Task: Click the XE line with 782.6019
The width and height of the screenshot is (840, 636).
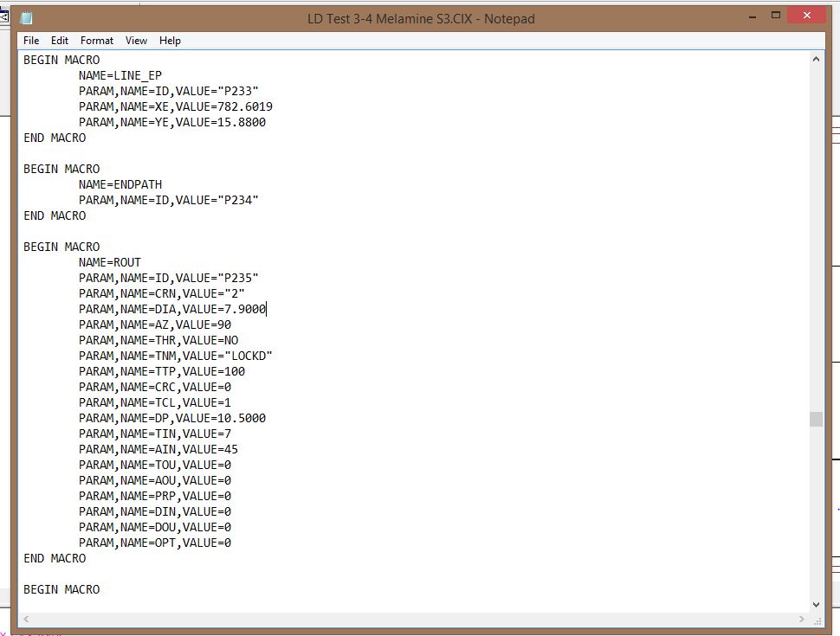Action: coord(176,106)
